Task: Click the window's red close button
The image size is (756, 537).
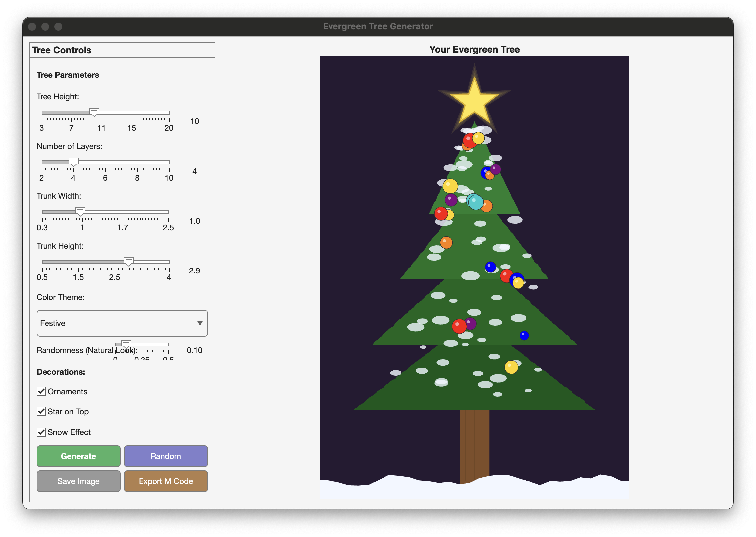Action: 32,27
